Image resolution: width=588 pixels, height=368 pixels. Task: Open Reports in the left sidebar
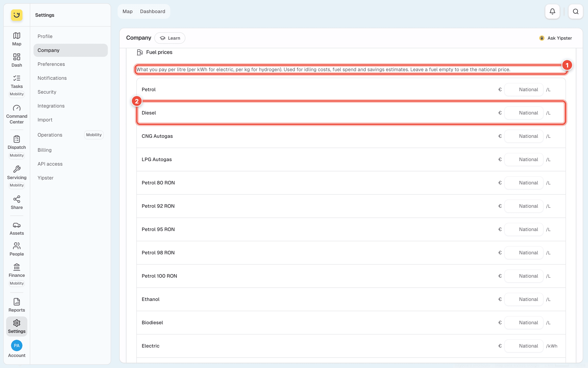(x=17, y=305)
